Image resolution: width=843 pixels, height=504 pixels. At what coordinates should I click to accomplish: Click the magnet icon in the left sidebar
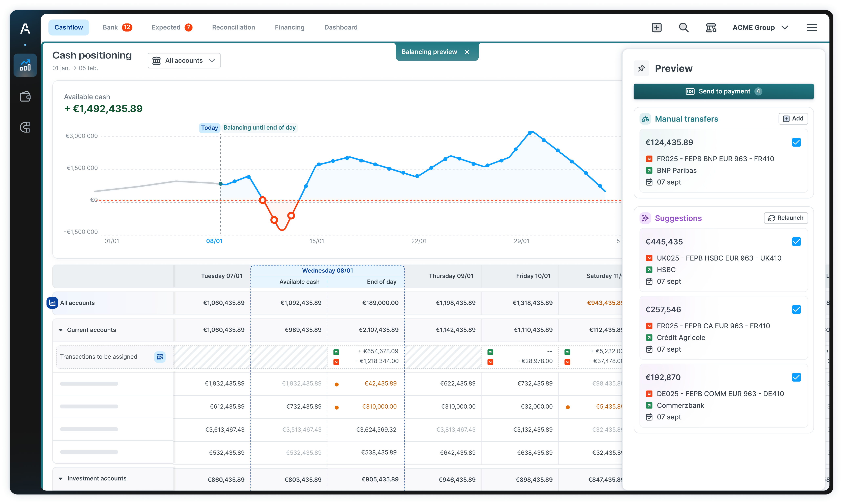click(x=25, y=127)
